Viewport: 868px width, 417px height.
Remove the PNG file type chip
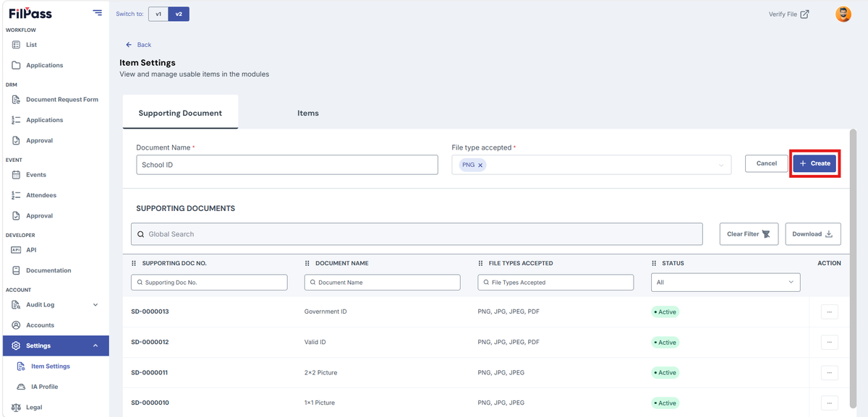(x=480, y=165)
